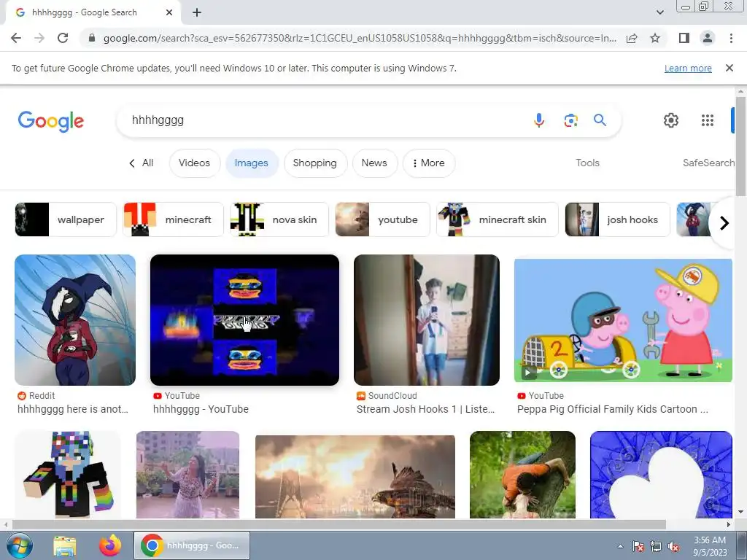The width and height of the screenshot is (747, 560).
Task: Switch to the All results tab
Action: tap(142, 163)
